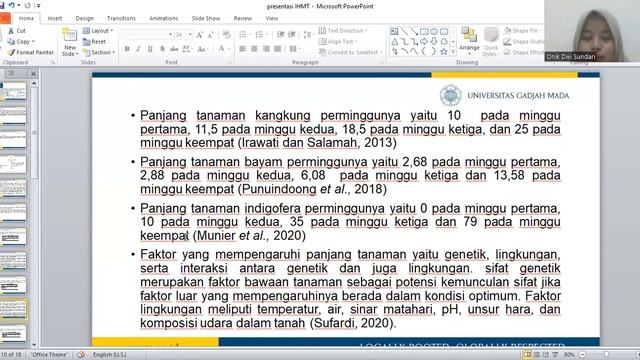Click Shape Fill
This screenshot has height=360, width=640.
click(522, 31)
